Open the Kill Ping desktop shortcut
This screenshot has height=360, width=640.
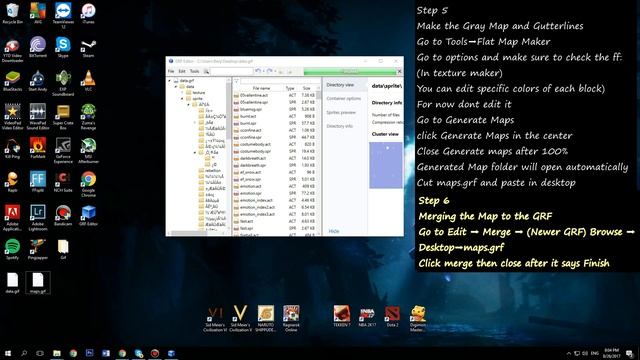(12, 148)
